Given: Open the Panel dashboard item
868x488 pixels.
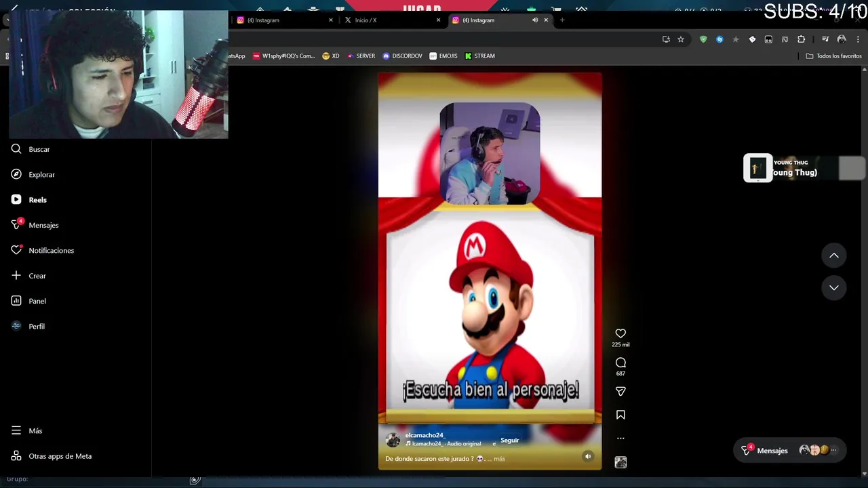Looking at the screenshot, I should click(x=28, y=301).
